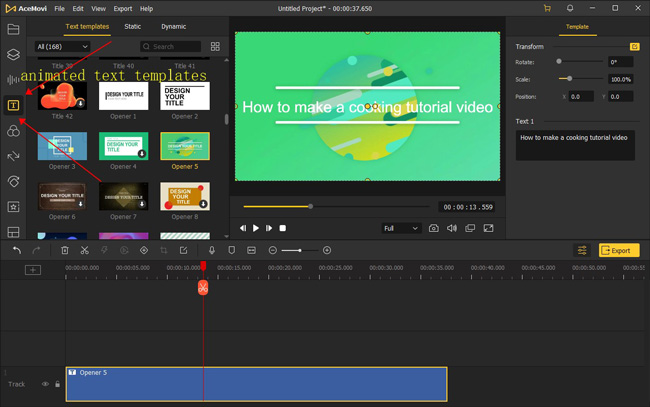
Task: Select the Crop tool icon
Action: (x=164, y=250)
